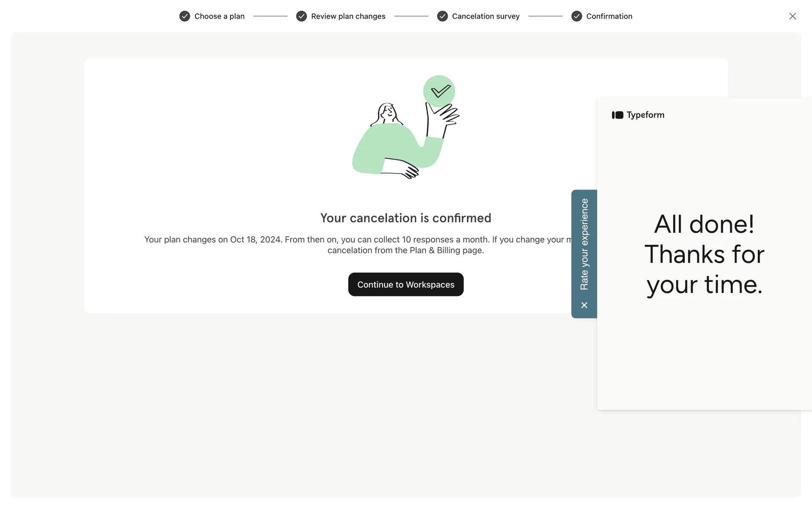This screenshot has width=812, height=508.
Task: Click the green circle checkmark illustration
Action: [x=439, y=91]
